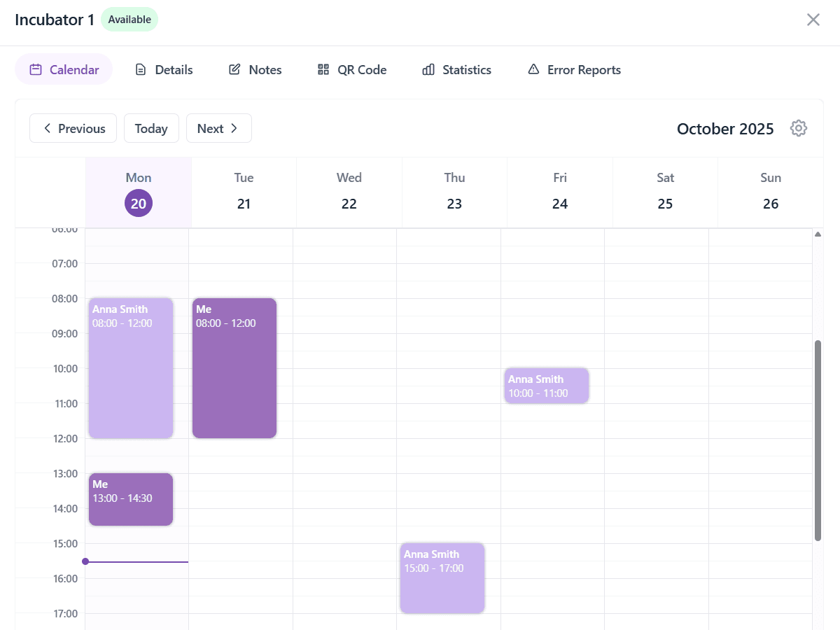Select the Notes pencil icon
The height and width of the screenshot is (630, 840).
click(x=233, y=69)
